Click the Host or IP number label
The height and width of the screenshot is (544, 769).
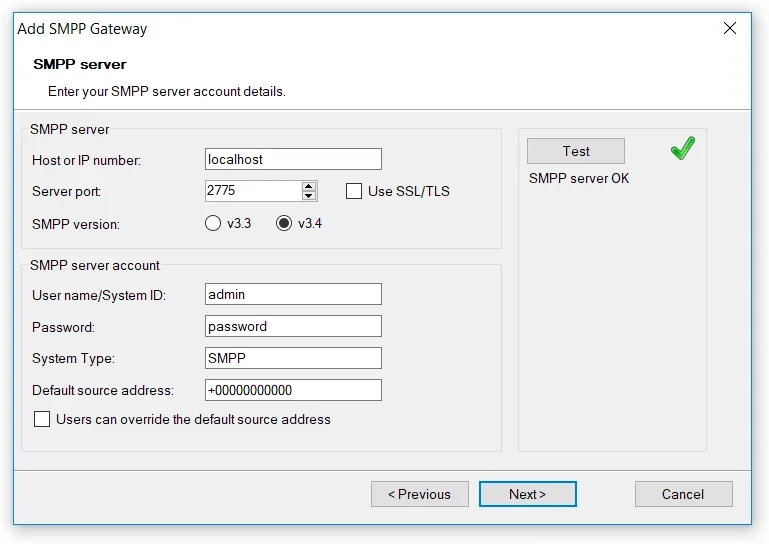pos(86,160)
